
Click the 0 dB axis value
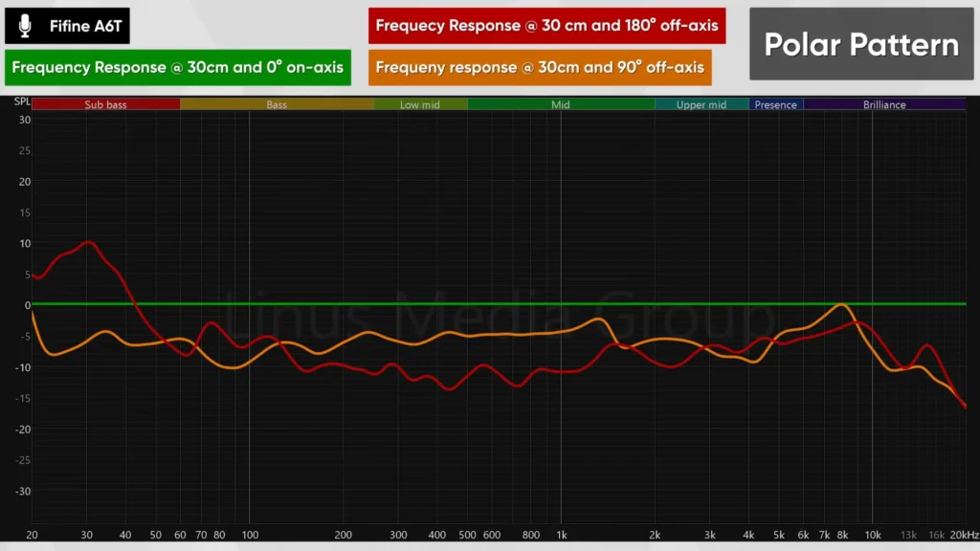click(28, 305)
